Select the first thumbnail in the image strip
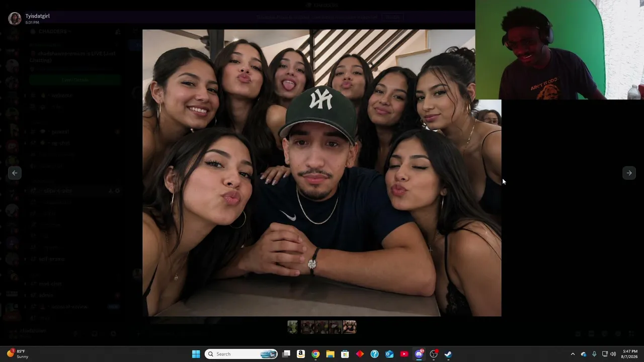This screenshot has height=362, width=644. coord(292,327)
